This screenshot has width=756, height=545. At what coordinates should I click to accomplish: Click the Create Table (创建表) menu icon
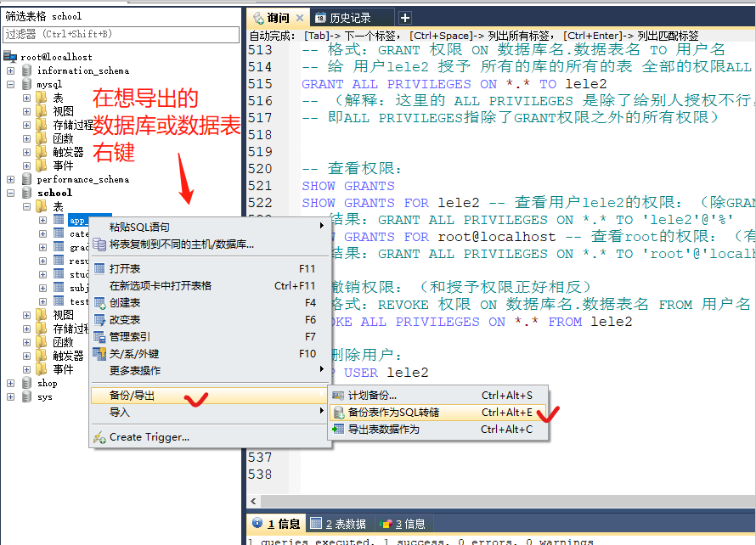click(x=99, y=302)
